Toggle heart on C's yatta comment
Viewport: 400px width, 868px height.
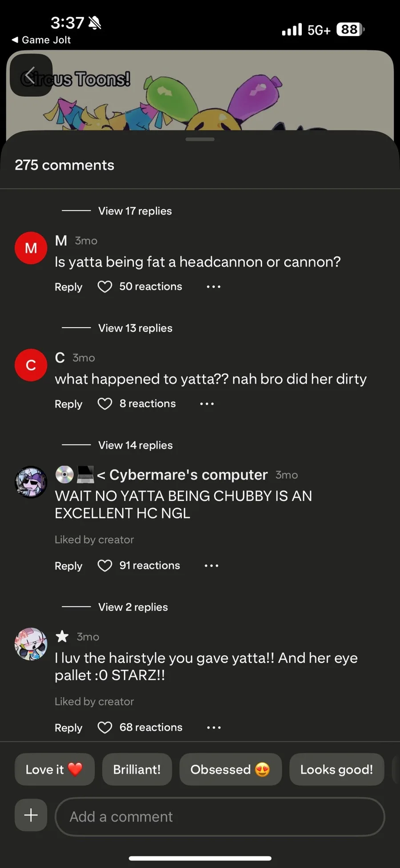tap(105, 404)
